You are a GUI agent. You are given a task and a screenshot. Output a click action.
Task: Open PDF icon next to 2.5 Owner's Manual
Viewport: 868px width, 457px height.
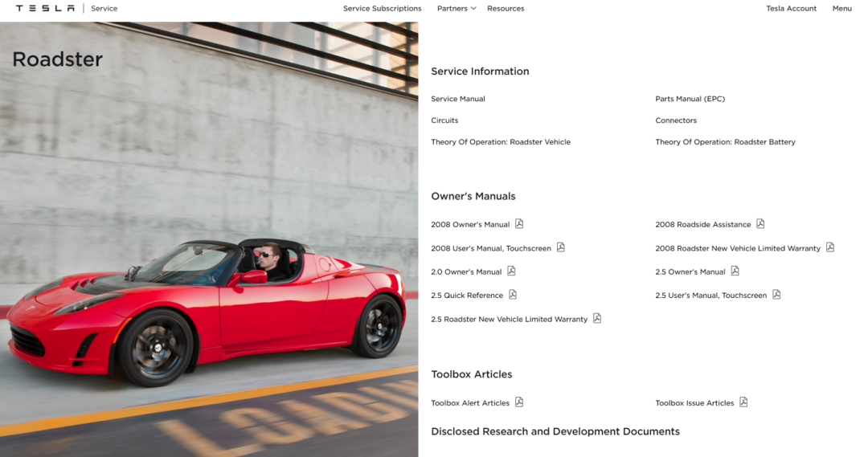[x=735, y=271]
